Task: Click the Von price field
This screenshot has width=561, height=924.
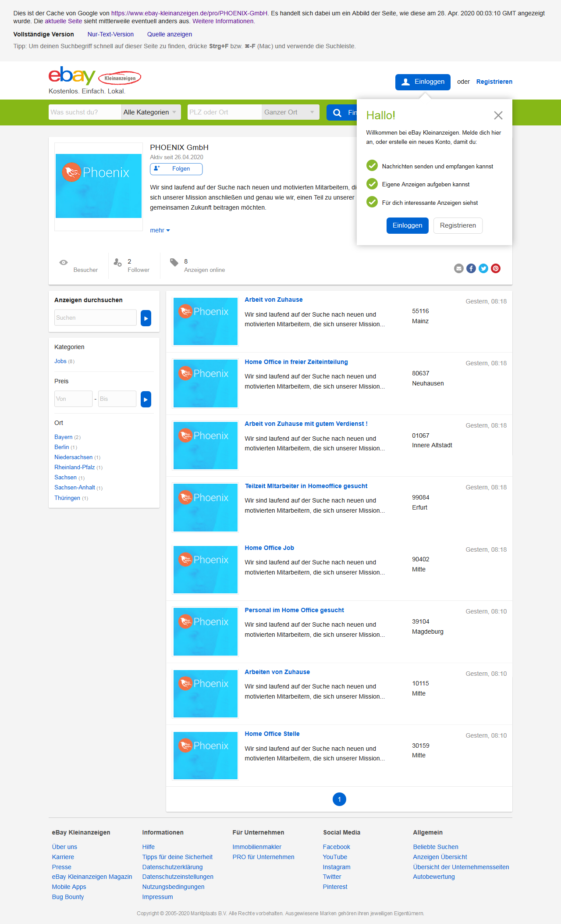Action: pyautogui.click(x=73, y=399)
